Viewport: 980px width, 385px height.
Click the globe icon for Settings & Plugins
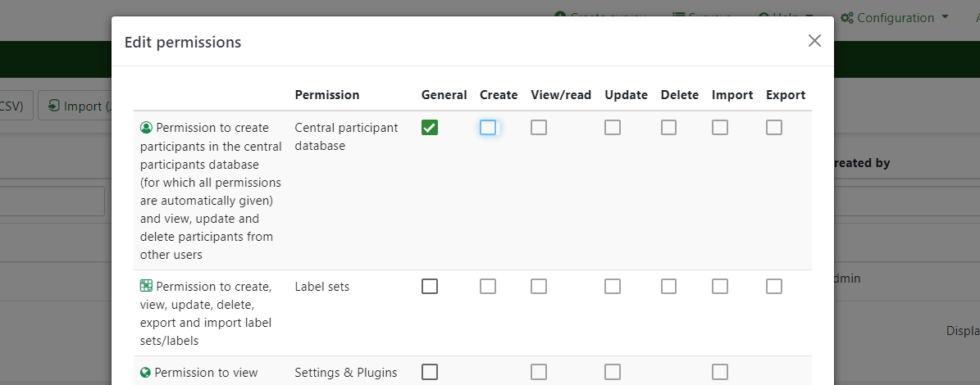[x=146, y=373]
